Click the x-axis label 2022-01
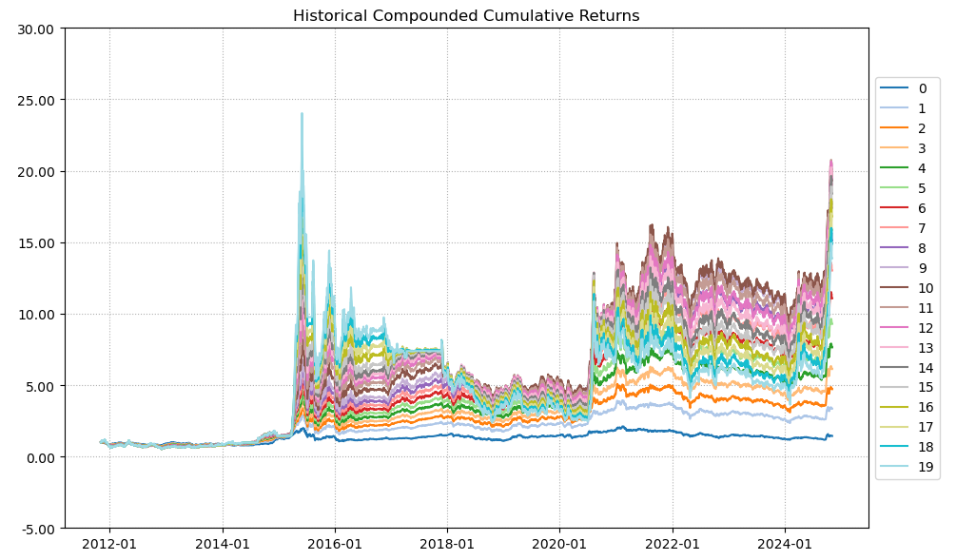The image size is (956, 560). [x=673, y=544]
